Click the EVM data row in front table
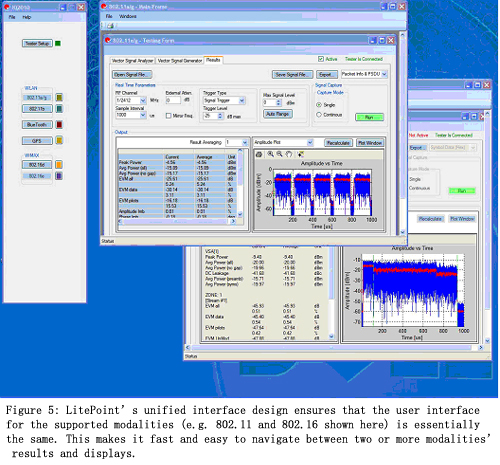Viewport: 500px width, 465px height. coord(177,190)
